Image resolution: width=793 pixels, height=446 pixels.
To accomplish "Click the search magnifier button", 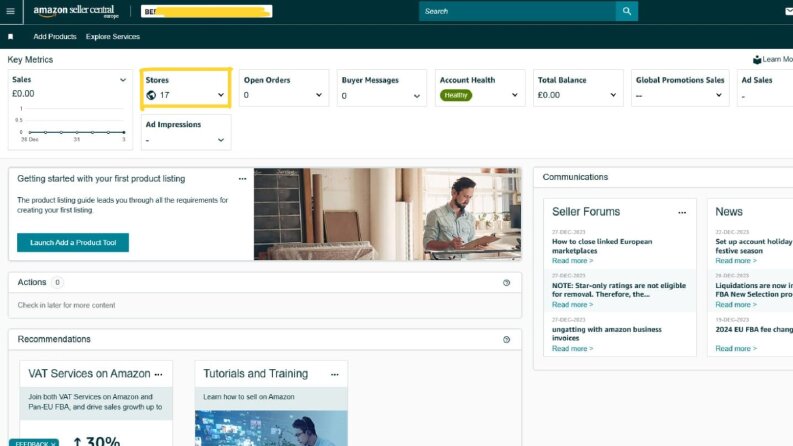I will point(627,11).
